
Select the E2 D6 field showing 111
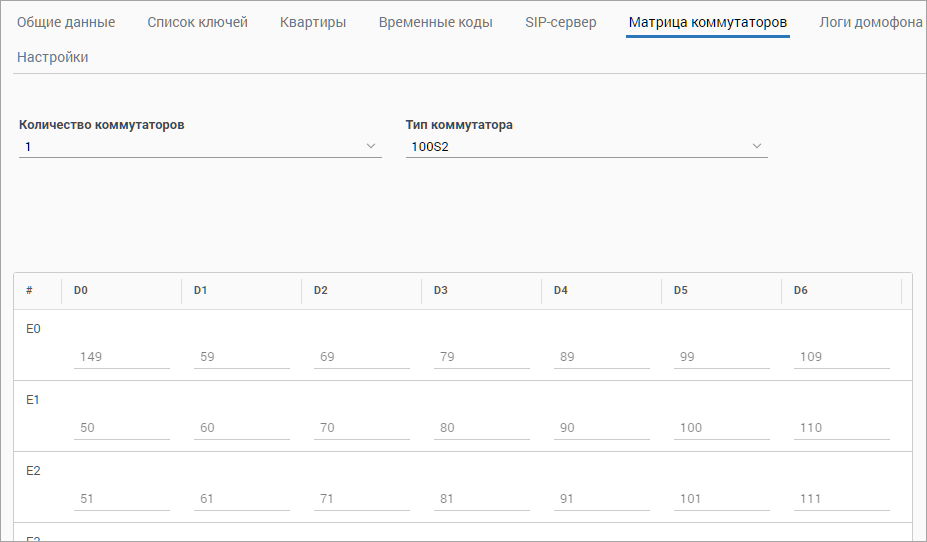[x=841, y=499]
